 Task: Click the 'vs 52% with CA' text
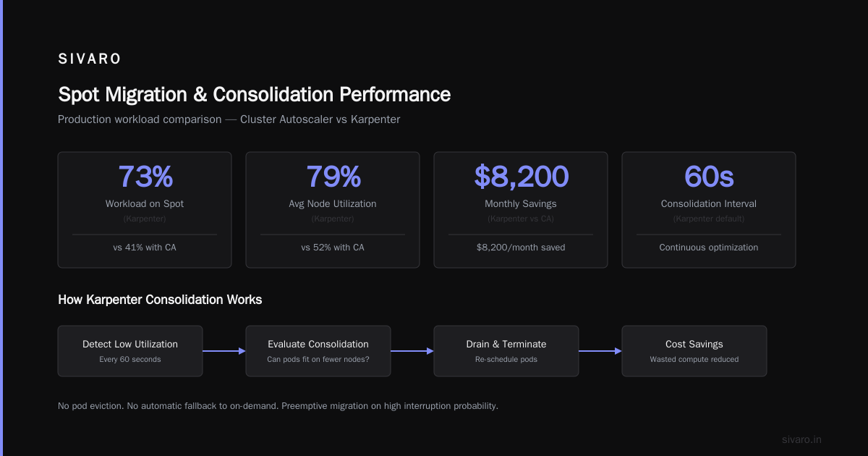(x=333, y=248)
